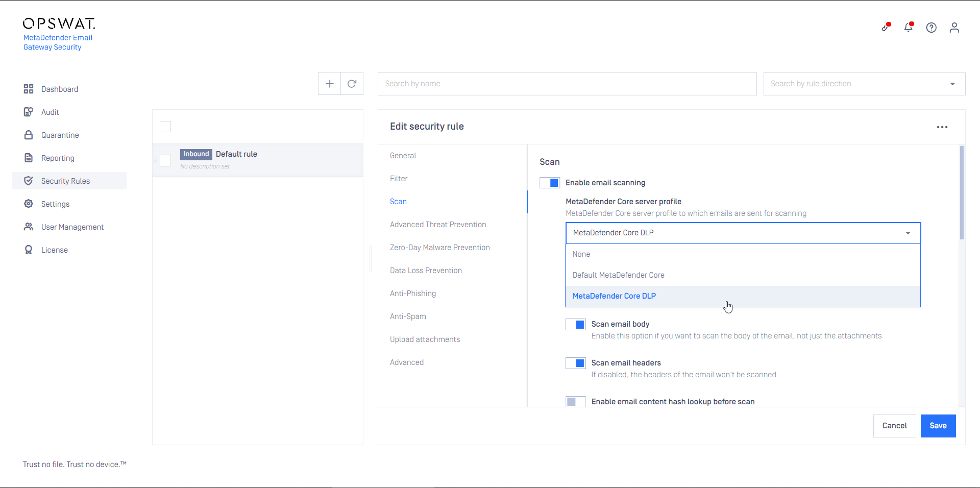
Task: Click the refresh rules list icon
Action: pos(352,84)
